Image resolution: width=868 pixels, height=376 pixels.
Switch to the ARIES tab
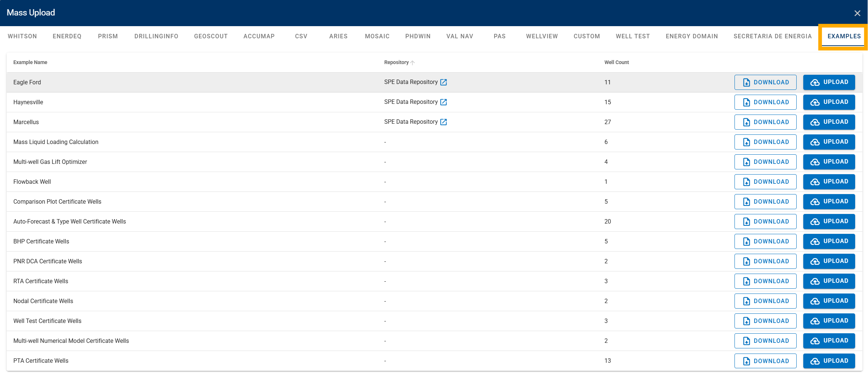point(338,36)
